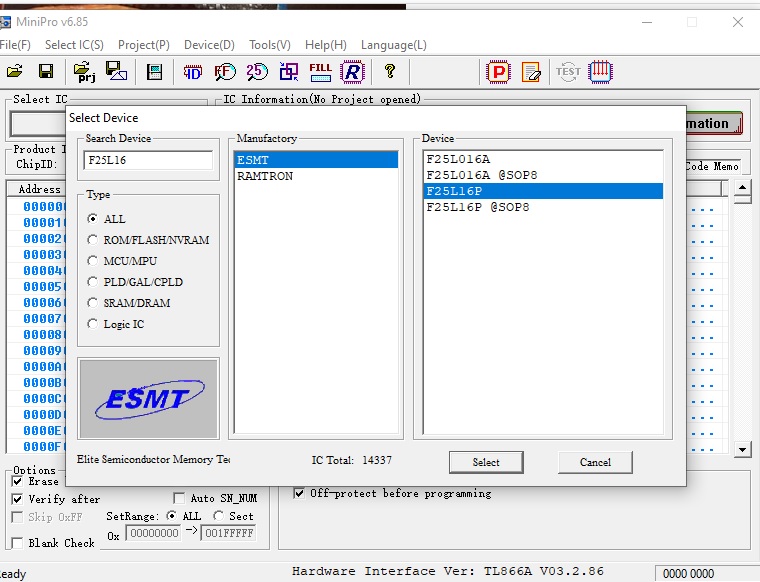Toggle the Erase checkbox
This screenshot has height=582, width=760.
[17, 481]
